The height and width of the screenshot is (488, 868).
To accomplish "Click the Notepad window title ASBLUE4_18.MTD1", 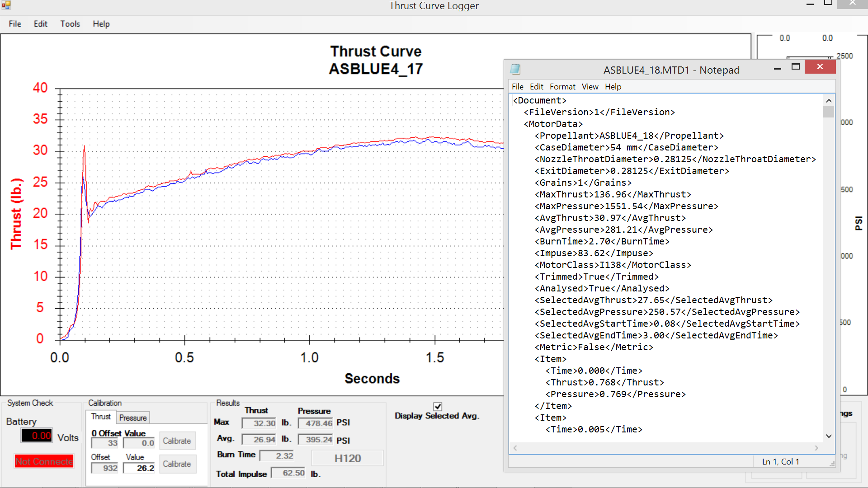I will tap(671, 70).
